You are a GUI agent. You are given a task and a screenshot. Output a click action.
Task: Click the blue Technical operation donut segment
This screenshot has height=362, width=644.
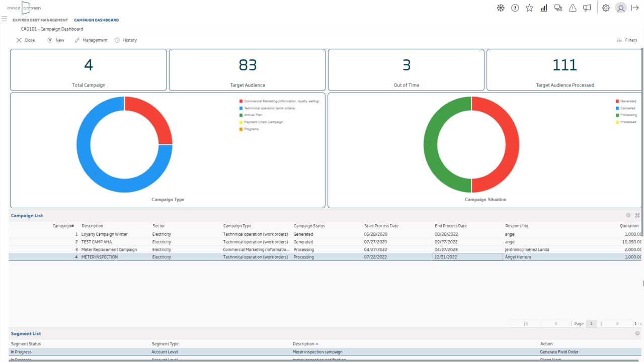point(96,173)
